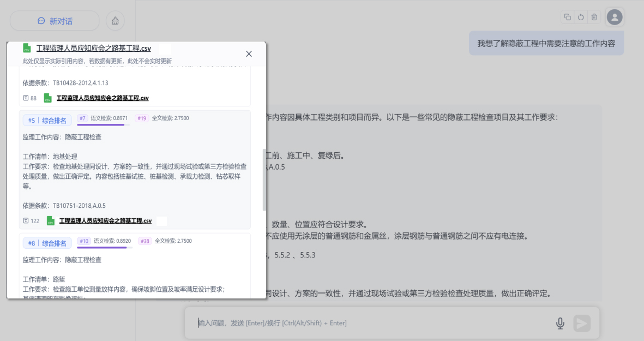
Task: Click the 0.8971 semantic score progress bar
Action: [101, 125]
